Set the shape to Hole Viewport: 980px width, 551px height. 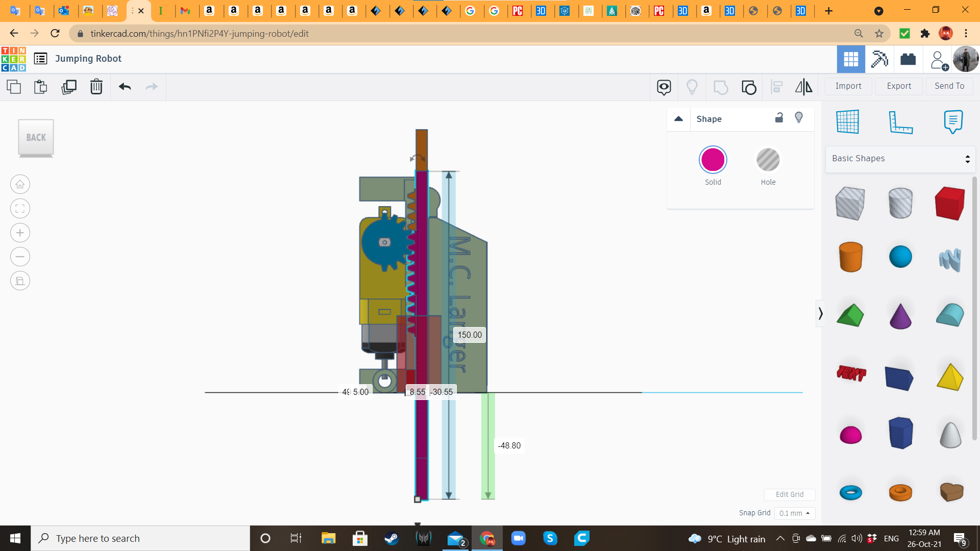tap(768, 160)
